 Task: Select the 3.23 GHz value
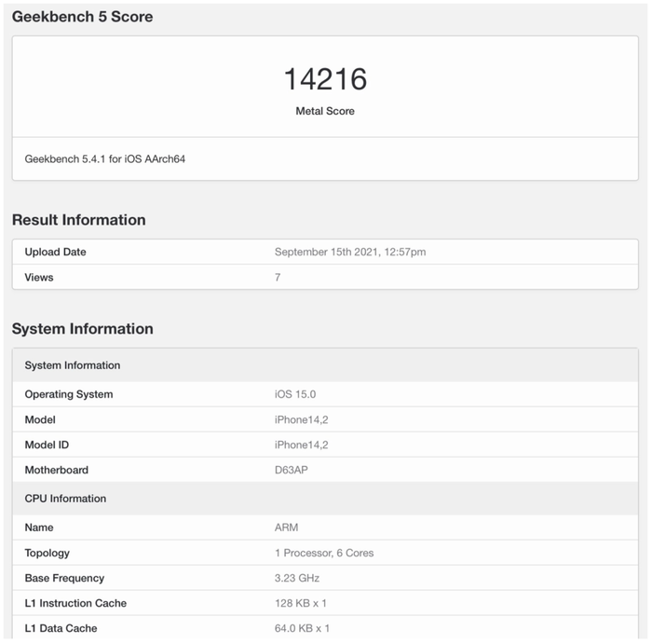tap(297, 578)
